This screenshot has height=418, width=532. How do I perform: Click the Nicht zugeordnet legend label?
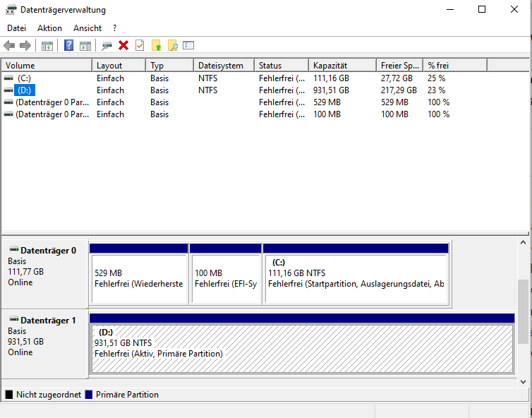49,395
